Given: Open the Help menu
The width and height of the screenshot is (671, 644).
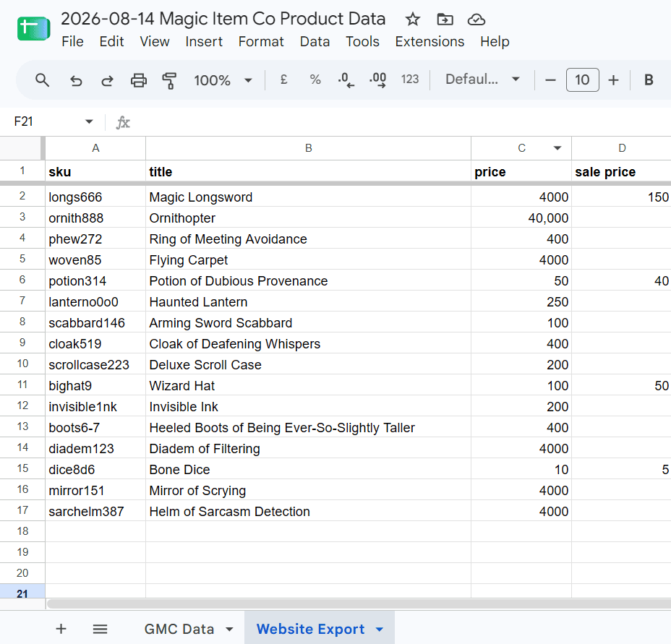Looking at the screenshot, I should coord(495,41).
